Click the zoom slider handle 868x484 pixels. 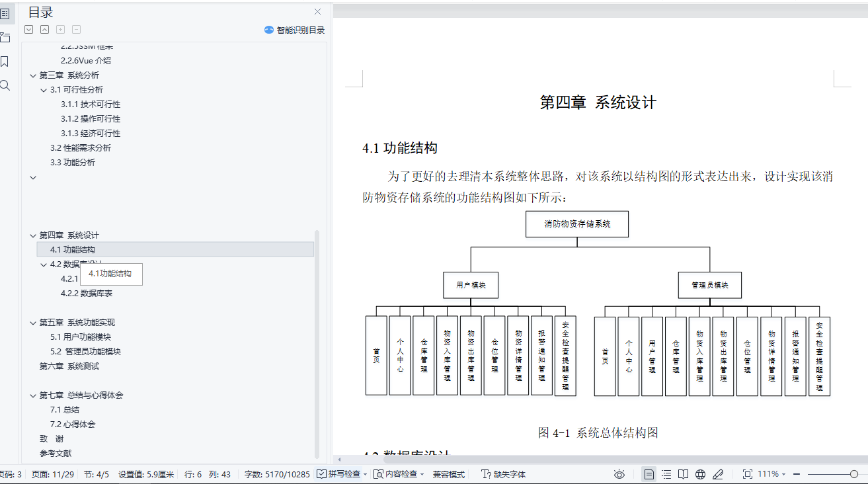click(854, 474)
